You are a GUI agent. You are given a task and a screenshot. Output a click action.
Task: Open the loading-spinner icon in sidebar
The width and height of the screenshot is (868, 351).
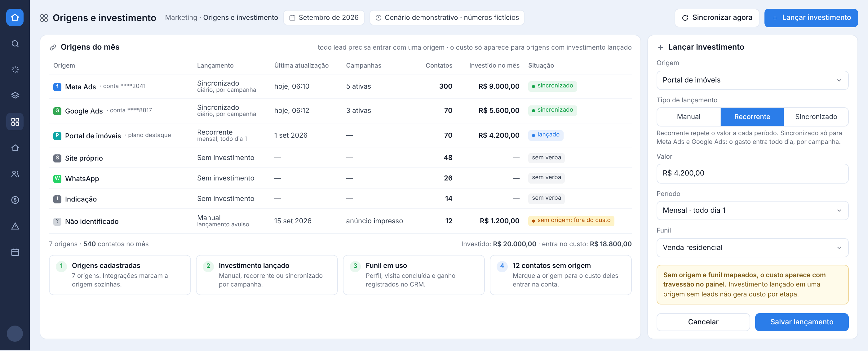(x=15, y=69)
